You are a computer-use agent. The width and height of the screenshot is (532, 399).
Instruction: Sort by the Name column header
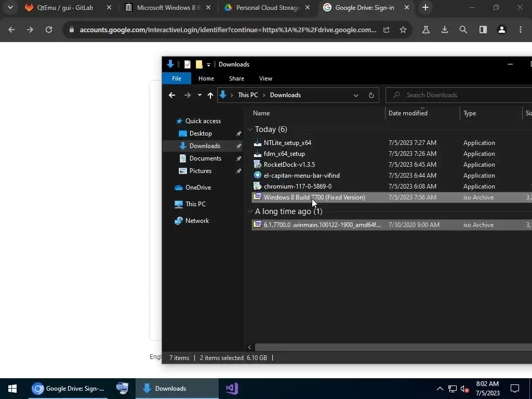(261, 113)
